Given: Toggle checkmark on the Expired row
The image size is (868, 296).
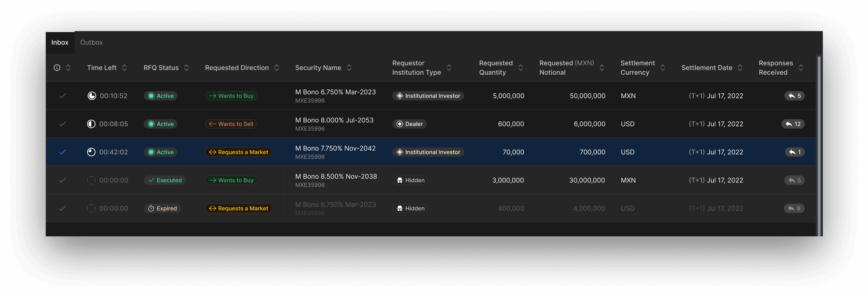Looking at the screenshot, I should pos(62,208).
